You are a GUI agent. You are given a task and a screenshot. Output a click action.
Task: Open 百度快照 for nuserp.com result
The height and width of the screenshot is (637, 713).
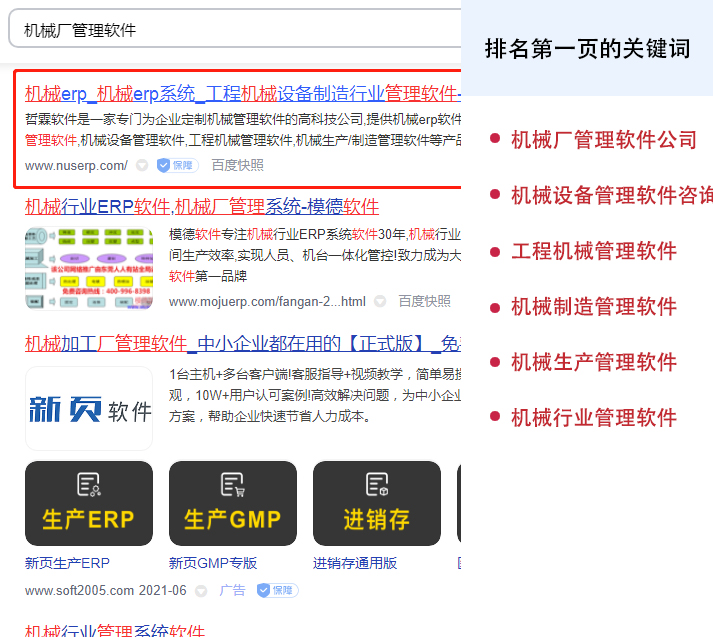tap(237, 166)
